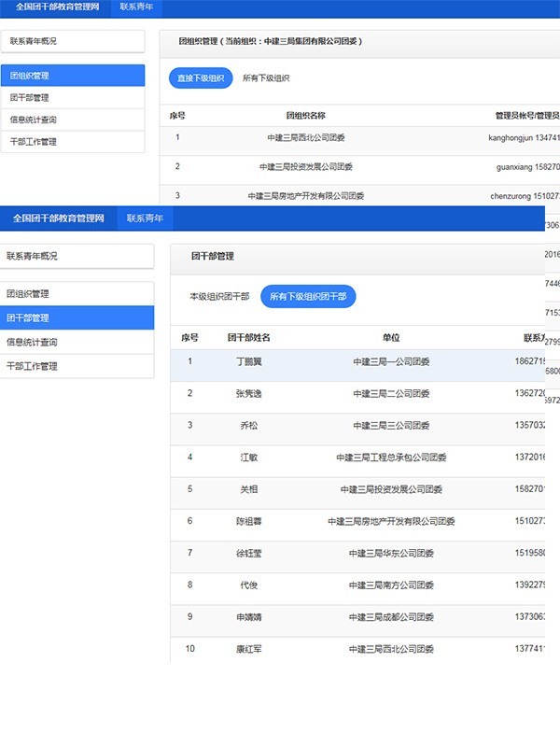Open 干部工作管理 in the upper sidebar

73,142
